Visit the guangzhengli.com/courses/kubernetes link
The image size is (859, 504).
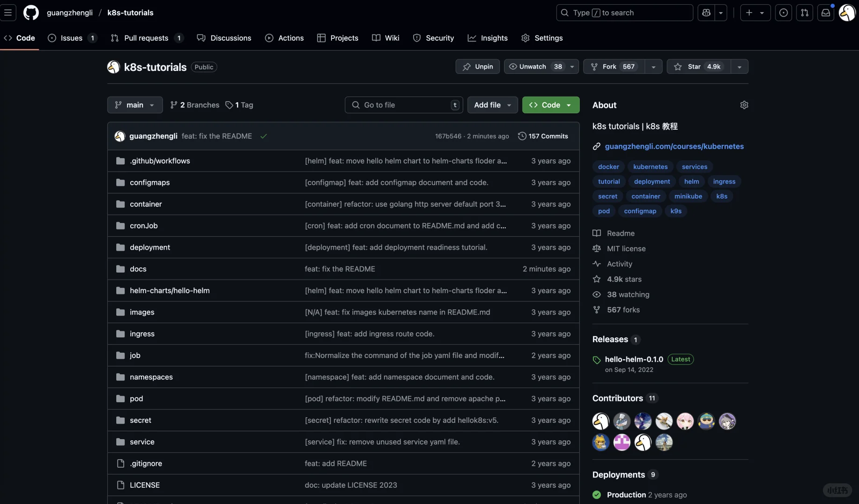[x=674, y=146]
